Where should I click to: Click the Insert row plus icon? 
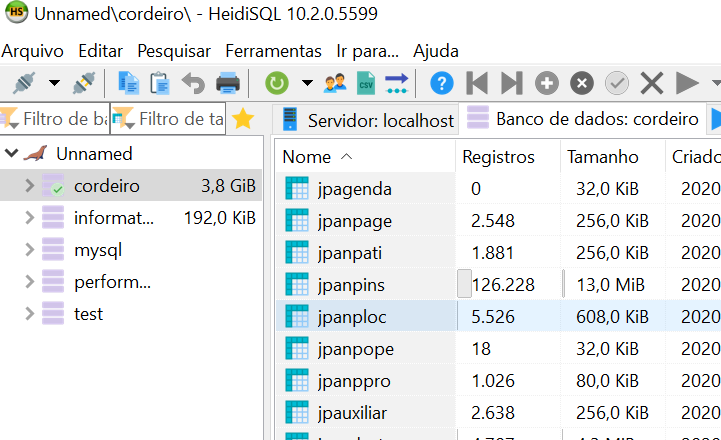point(547,83)
